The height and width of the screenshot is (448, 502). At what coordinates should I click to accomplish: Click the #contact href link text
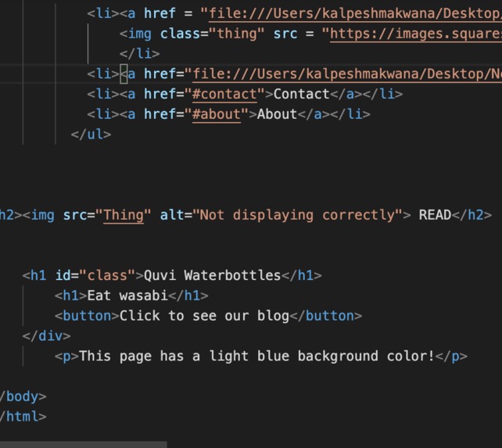pyautogui.click(x=224, y=94)
